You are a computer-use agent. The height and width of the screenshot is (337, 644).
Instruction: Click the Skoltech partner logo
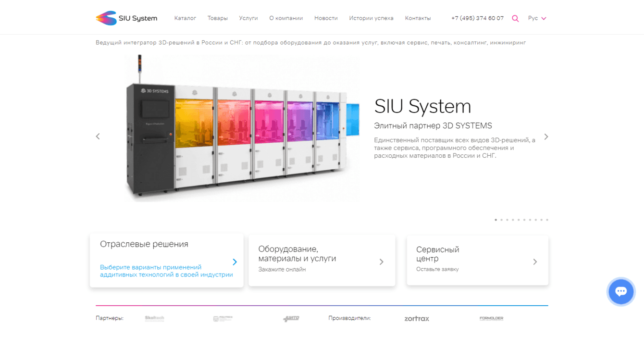click(x=154, y=318)
